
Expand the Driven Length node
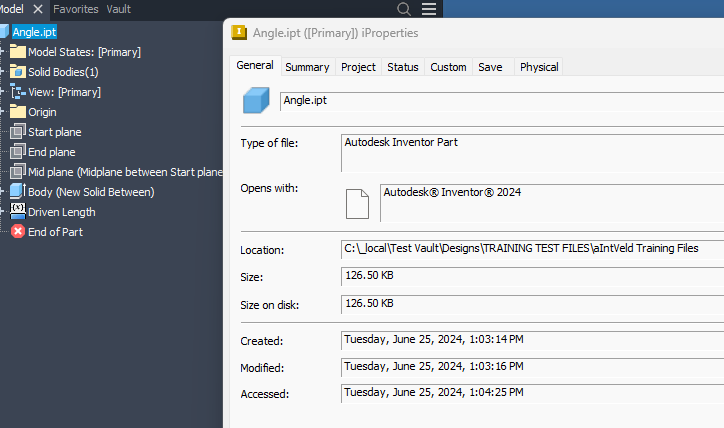[2, 211]
